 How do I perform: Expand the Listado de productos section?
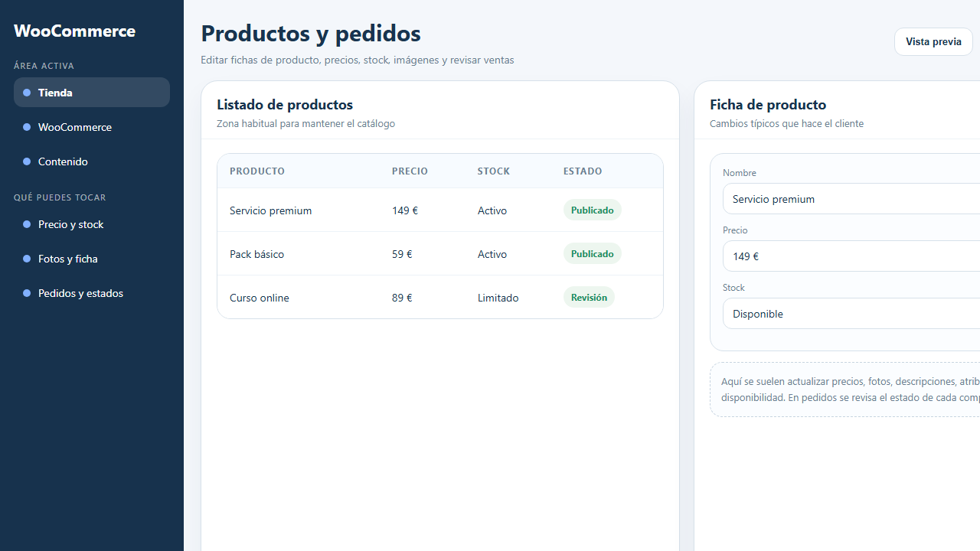tap(284, 104)
